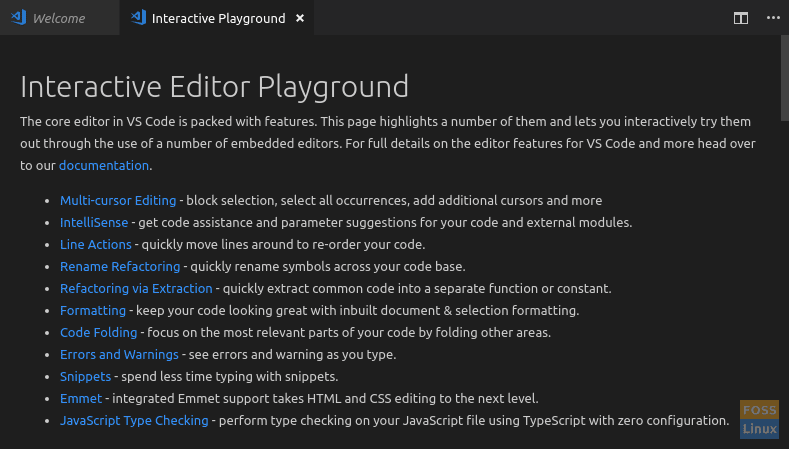Follow the Refactoring via Extraction link
The image size is (789, 449).
point(136,288)
